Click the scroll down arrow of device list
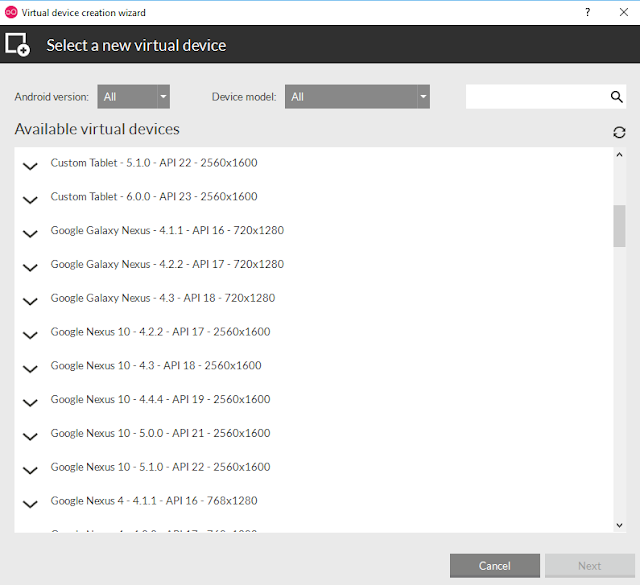 (x=619, y=525)
